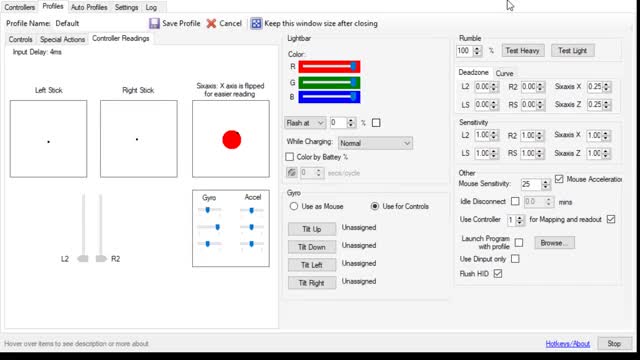
Task: Click the Right Stick reading box
Action: point(139,139)
